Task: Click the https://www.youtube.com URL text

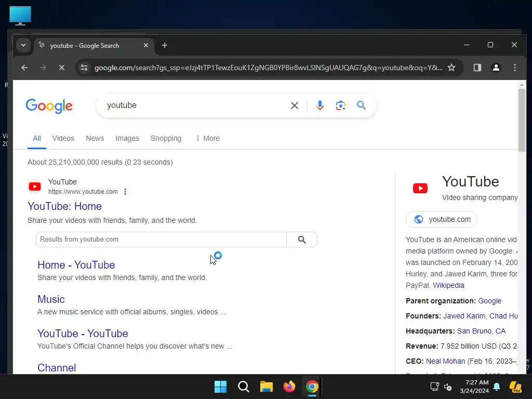Action: [83, 192]
